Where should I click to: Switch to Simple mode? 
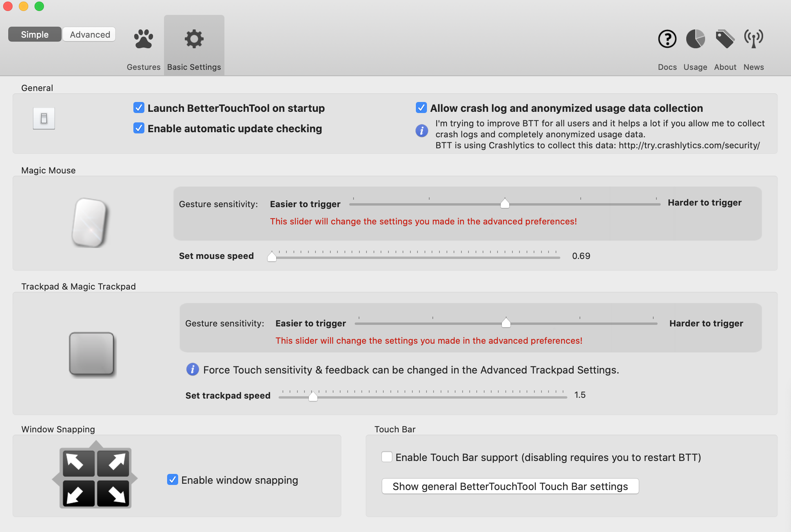tap(35, 35)
